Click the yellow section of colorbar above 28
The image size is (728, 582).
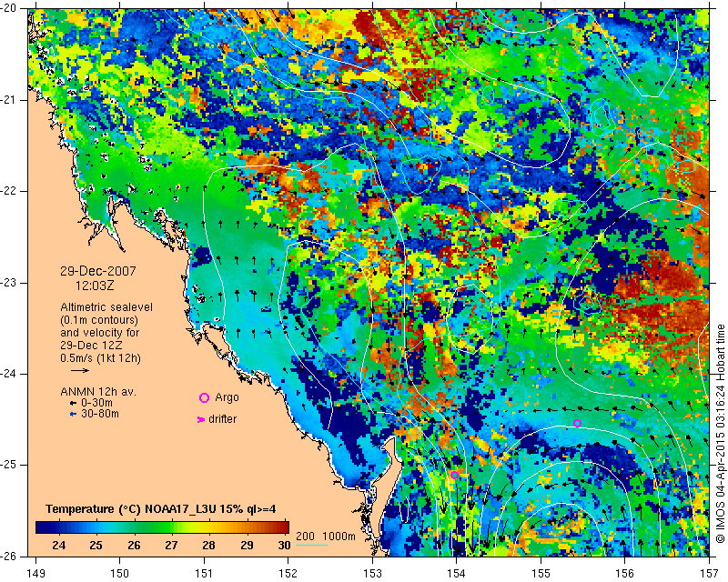coord(209,527)
